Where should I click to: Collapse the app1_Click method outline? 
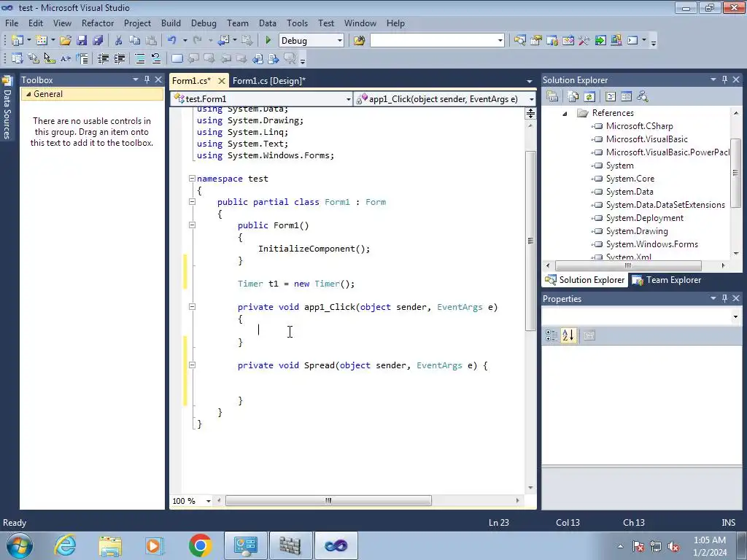[192, 307]
